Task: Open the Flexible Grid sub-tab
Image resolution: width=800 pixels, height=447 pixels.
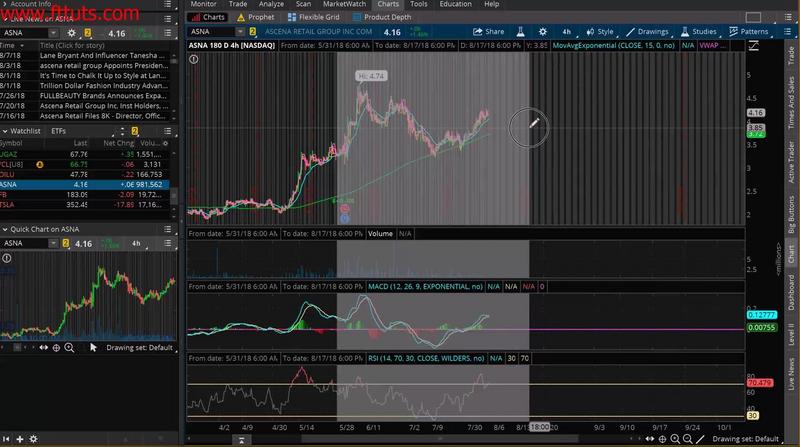Action: pos(313,17)
